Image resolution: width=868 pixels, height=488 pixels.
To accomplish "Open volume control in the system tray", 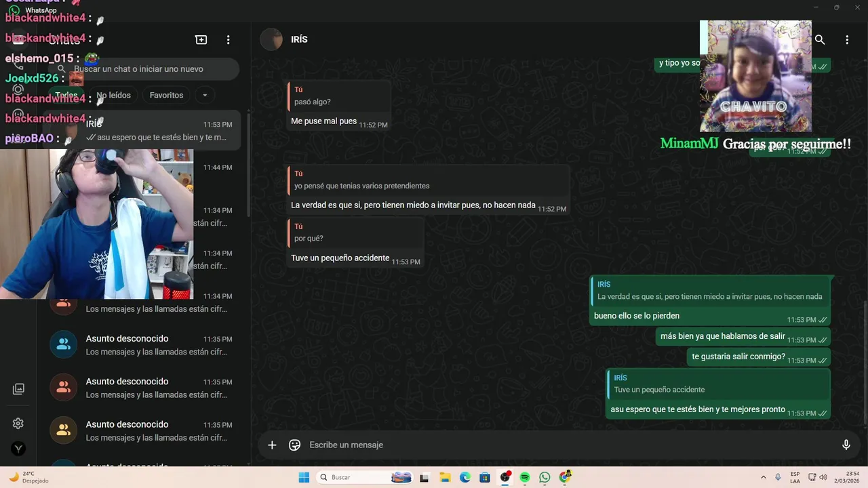I will [x=823, y=477].
